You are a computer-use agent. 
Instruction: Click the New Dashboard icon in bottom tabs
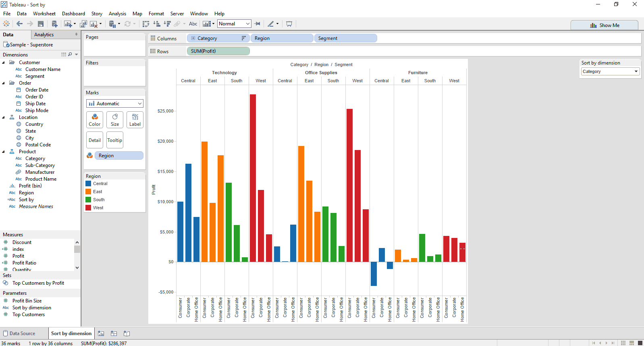click(114, 333)
